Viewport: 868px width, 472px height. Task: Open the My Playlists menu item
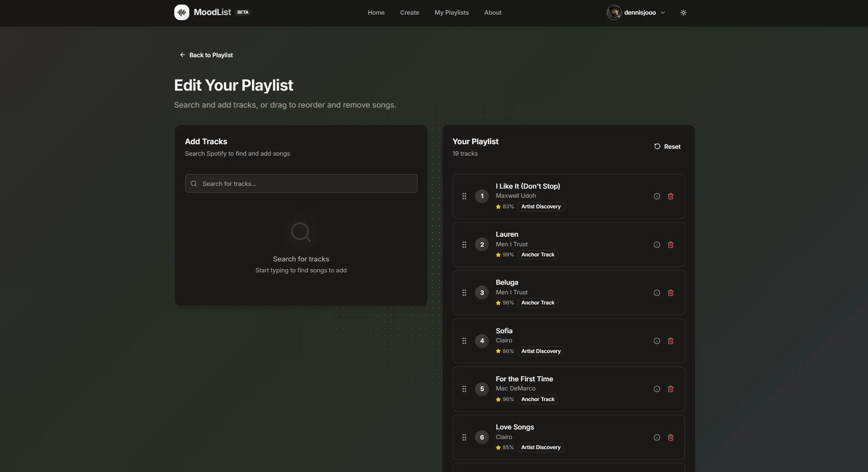(x=451, y=12)
